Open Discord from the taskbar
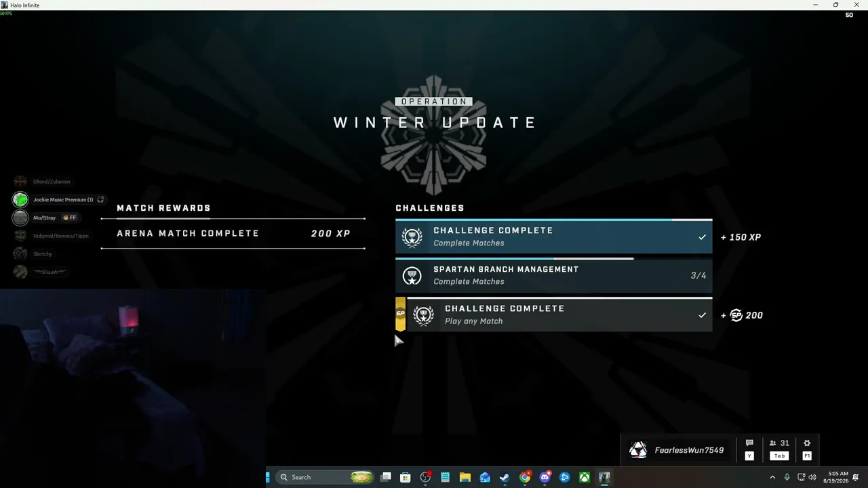Viewport: 868px width, 488px height. [545, 477]
